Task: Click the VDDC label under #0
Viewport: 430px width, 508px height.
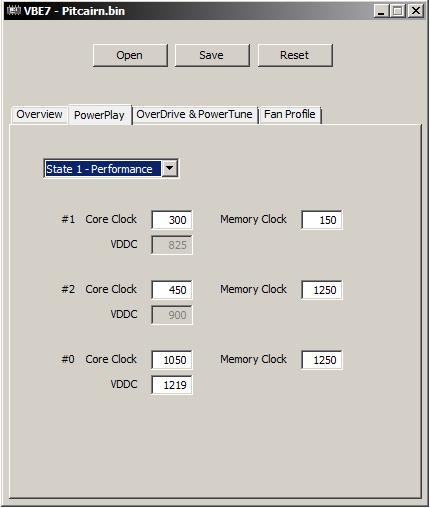Action: click(124, 384)
